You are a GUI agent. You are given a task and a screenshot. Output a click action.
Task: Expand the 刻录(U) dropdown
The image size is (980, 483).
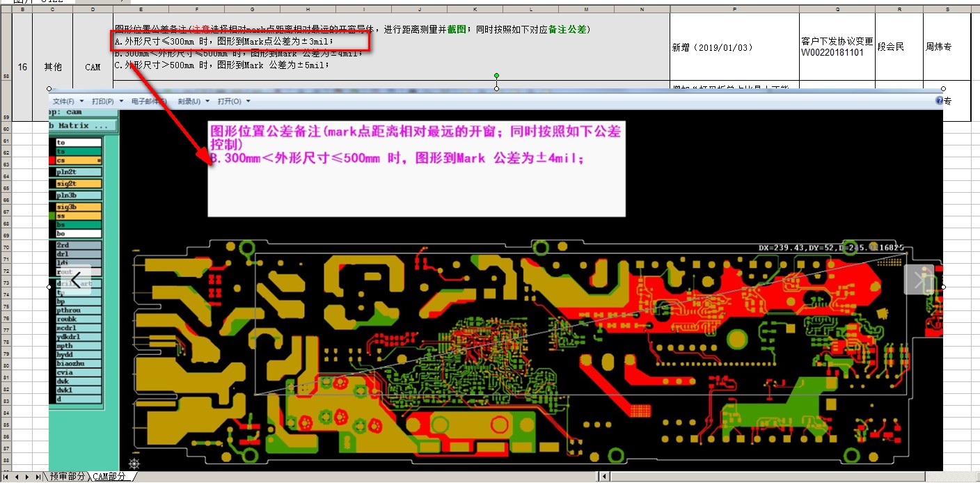click(193, 102)
